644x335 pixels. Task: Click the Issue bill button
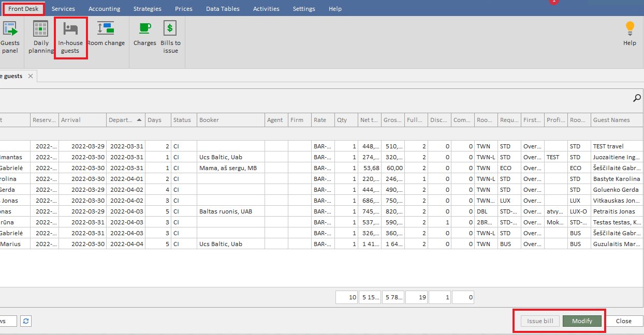pyautogui.click(x=540, y=321)
